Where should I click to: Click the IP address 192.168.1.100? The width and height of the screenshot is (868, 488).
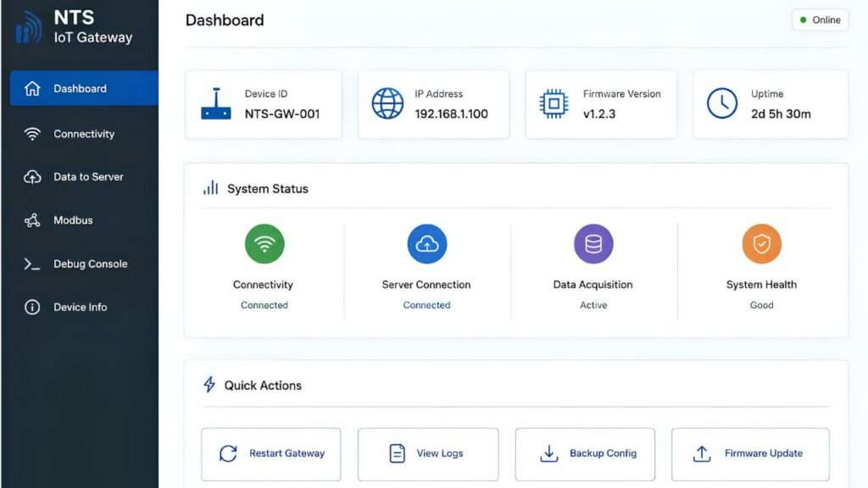[451, 114]
